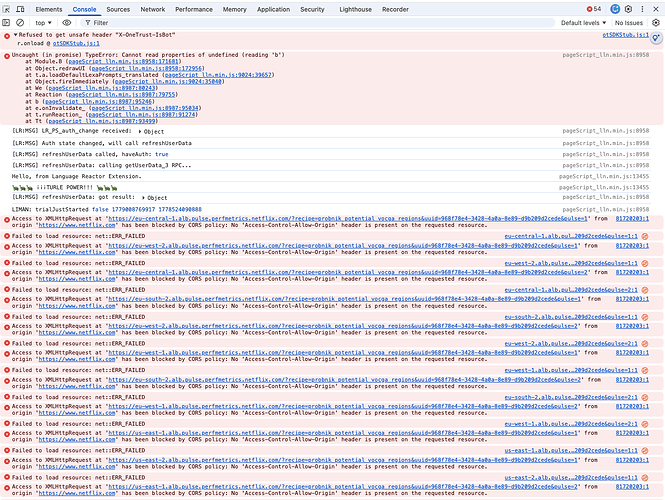Open the us-east-1.alb.pulse pulse=1:1 resource link

[571, 451]
